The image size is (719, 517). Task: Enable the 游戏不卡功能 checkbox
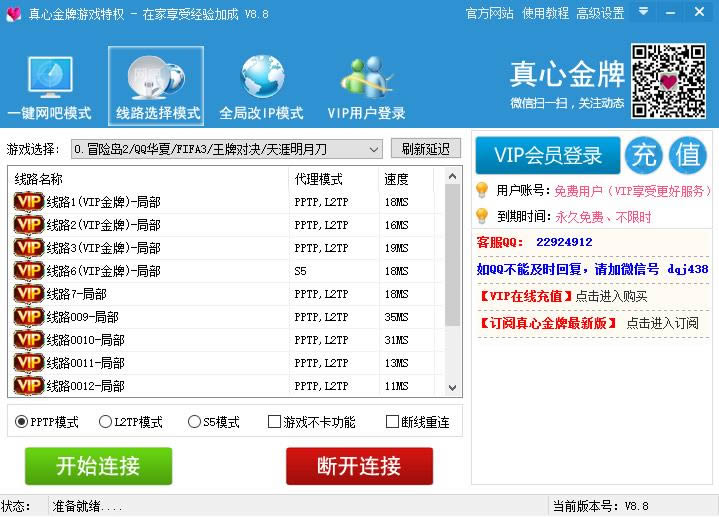274,421
